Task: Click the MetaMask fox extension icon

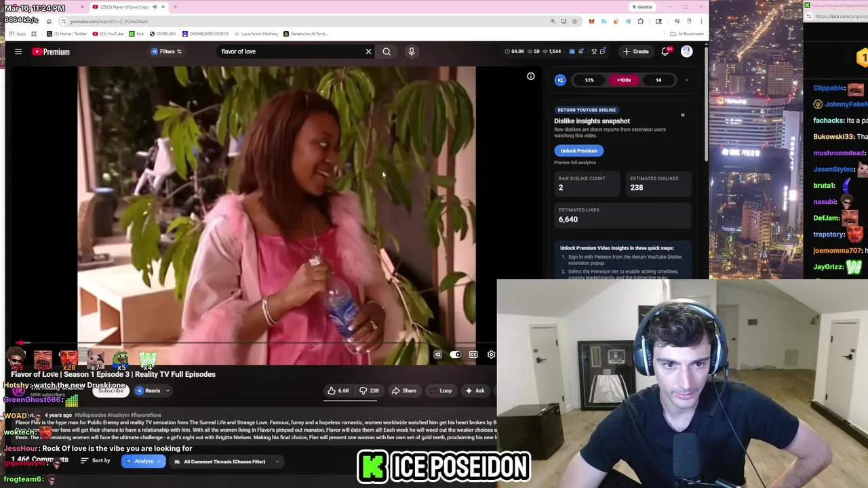Action: click(x=591, y=21)
